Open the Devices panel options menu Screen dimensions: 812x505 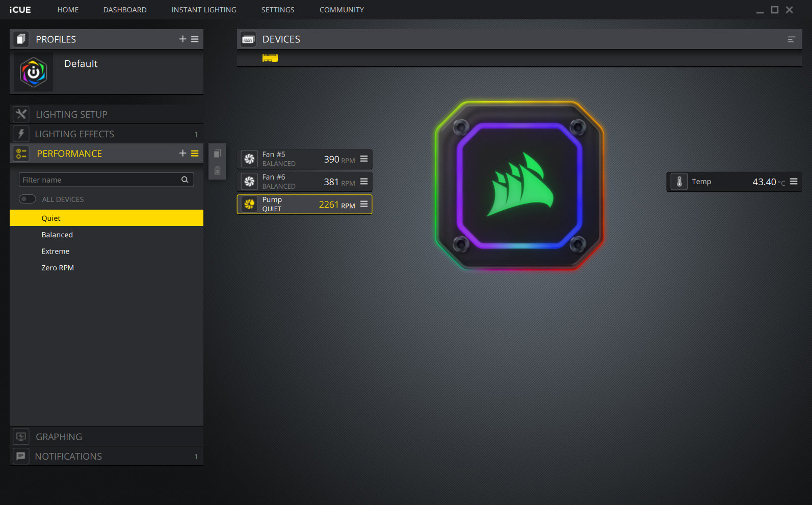point(791,39)
